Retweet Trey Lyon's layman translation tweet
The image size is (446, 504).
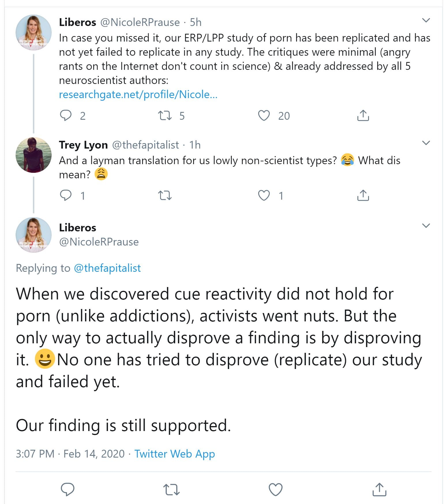point(165,196)
